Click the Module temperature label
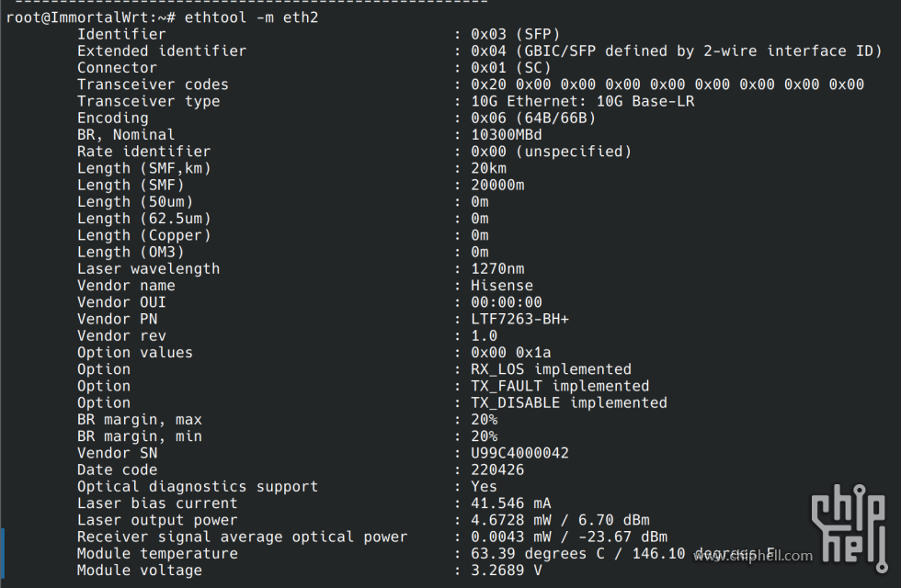Viewport: 901px width, 588px height. (157, 553)
